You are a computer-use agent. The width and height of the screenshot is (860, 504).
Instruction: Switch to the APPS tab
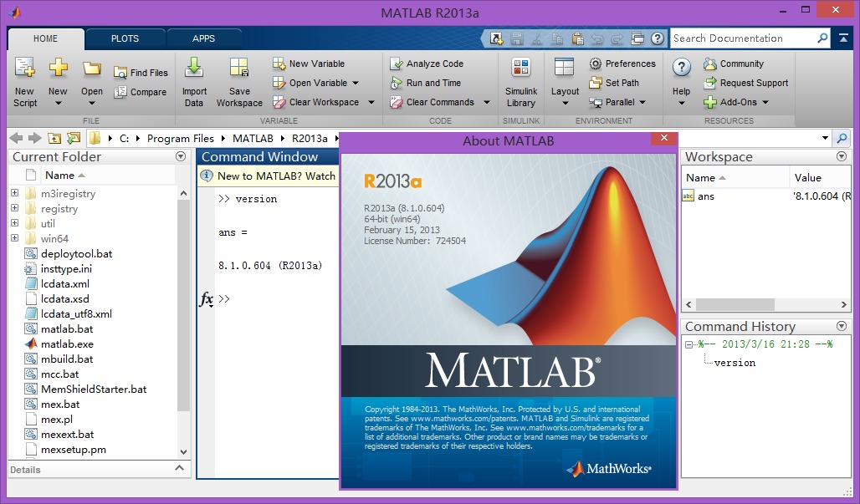tap(203, 38)
